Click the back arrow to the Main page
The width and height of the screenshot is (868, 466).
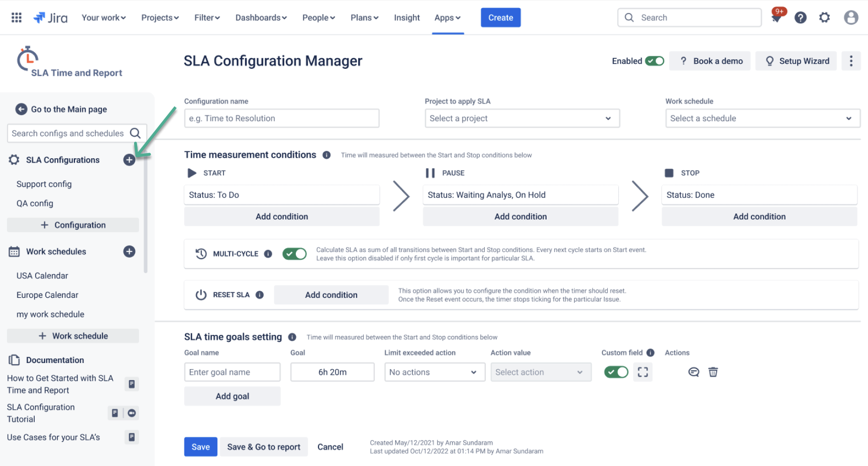[x=21, y=109]
